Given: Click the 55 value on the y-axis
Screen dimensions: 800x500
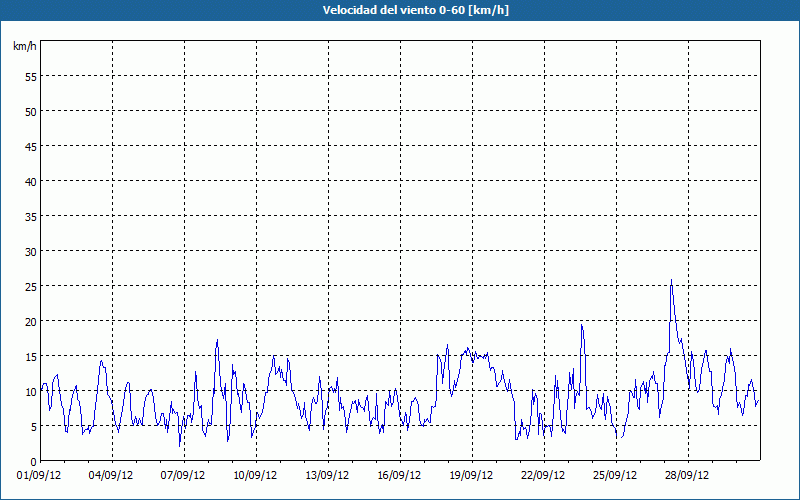Looking at the screenshot, I should pos(31,77).
